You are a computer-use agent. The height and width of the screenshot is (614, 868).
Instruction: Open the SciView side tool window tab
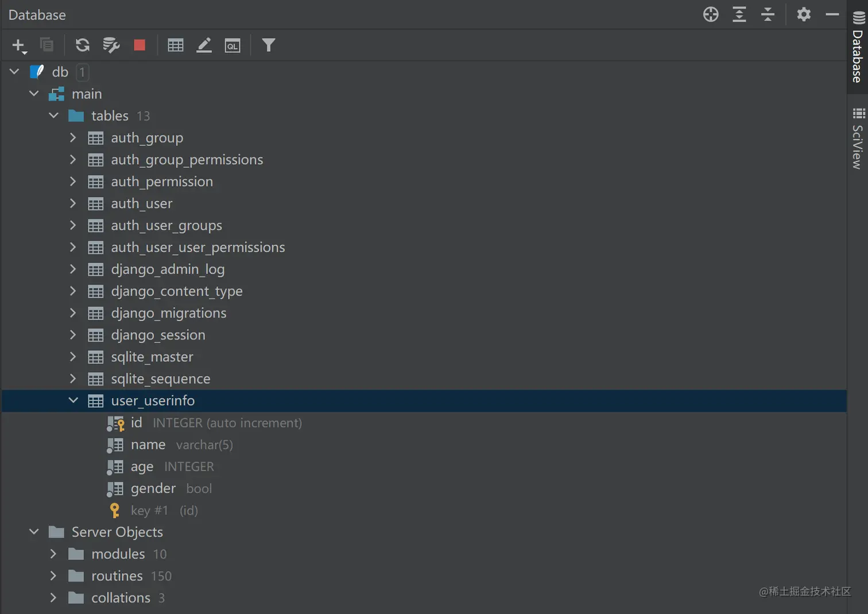pyautogui.click(x=858, y=138)
